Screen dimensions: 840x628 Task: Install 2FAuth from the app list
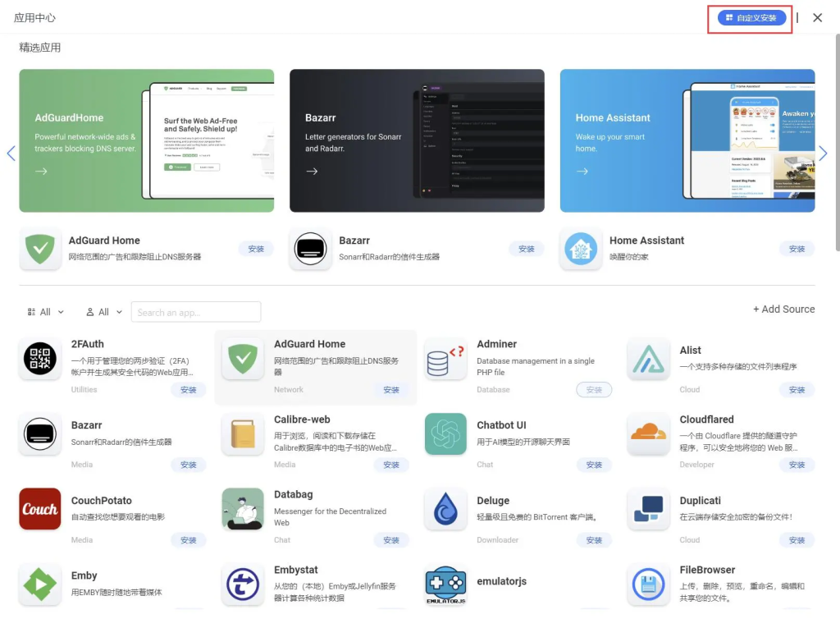[189, 390]
